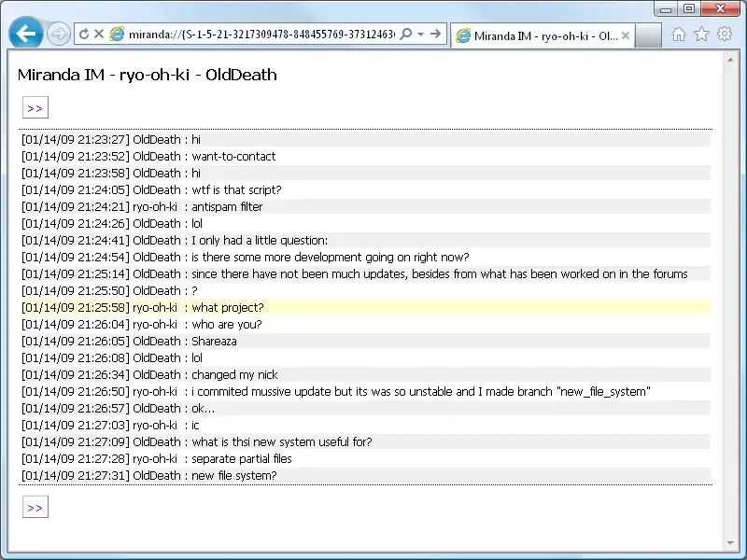747x560 pixels.
Task: Click the last message 'new file system?'
Action: [234, 476]
